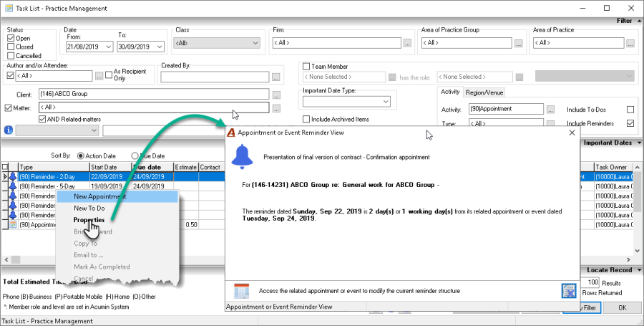
Task: Sort by the Task Owner column header
Action: [x=615, y=168]
